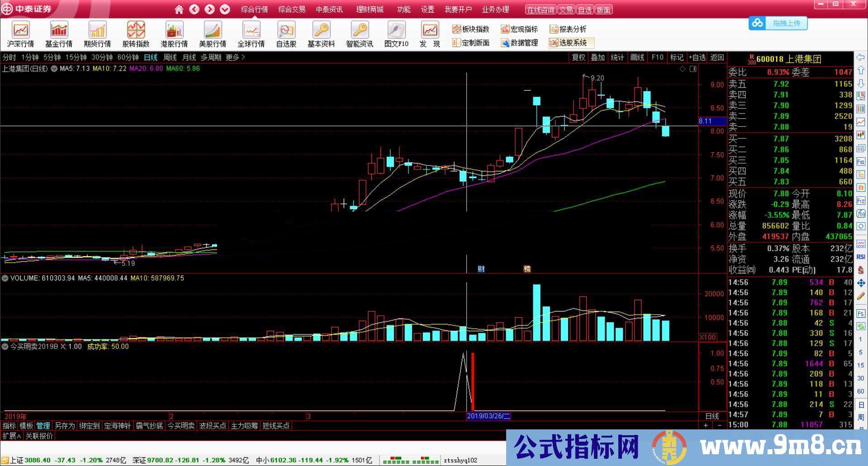Click the 数据管理 icon
This screenshot has height=466, width=868.
coord(520,43)
